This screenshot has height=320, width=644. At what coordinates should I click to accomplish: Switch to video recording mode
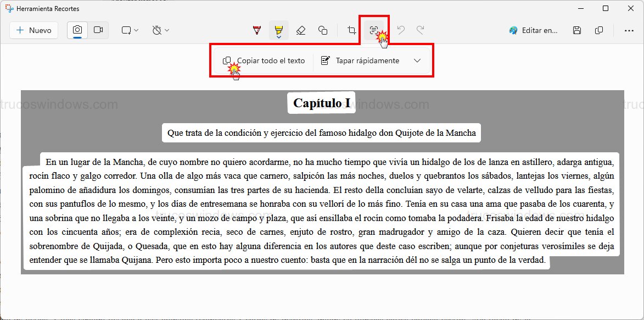click(x=98, y=30)
